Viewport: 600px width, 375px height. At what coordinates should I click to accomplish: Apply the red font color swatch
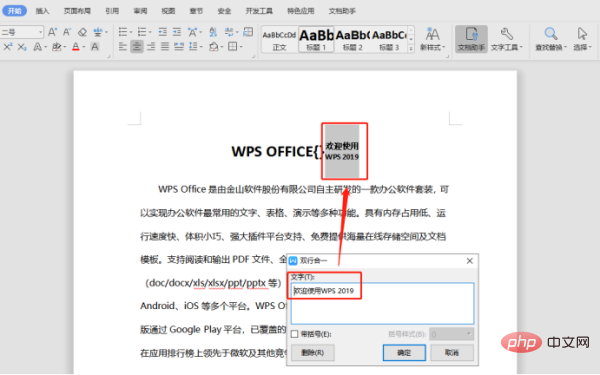click(x=76, y=47)
